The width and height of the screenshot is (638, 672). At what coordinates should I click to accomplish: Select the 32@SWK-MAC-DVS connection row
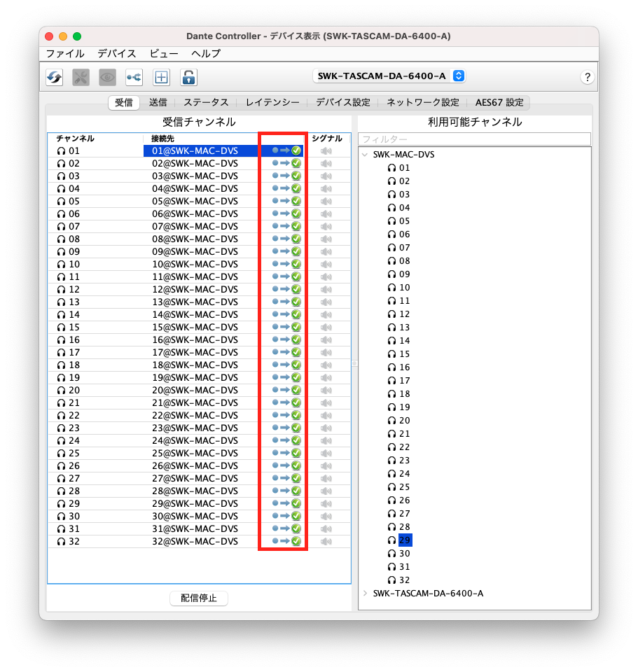195,541
